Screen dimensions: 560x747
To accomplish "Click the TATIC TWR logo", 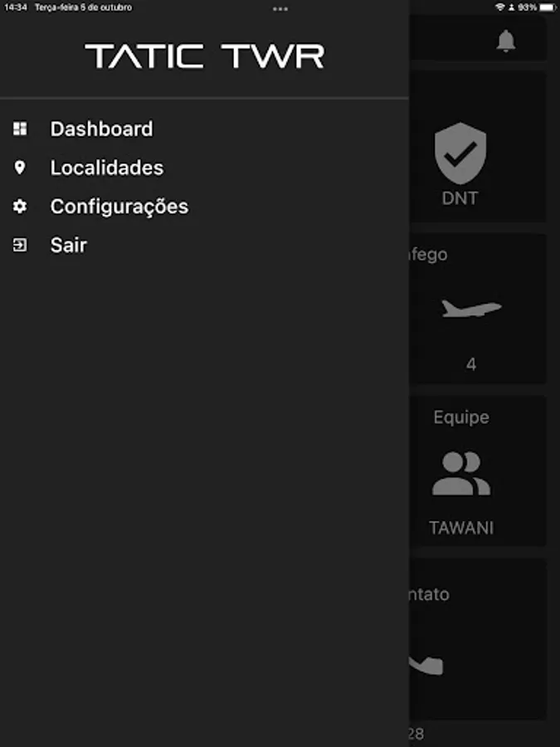I will 204,56.
